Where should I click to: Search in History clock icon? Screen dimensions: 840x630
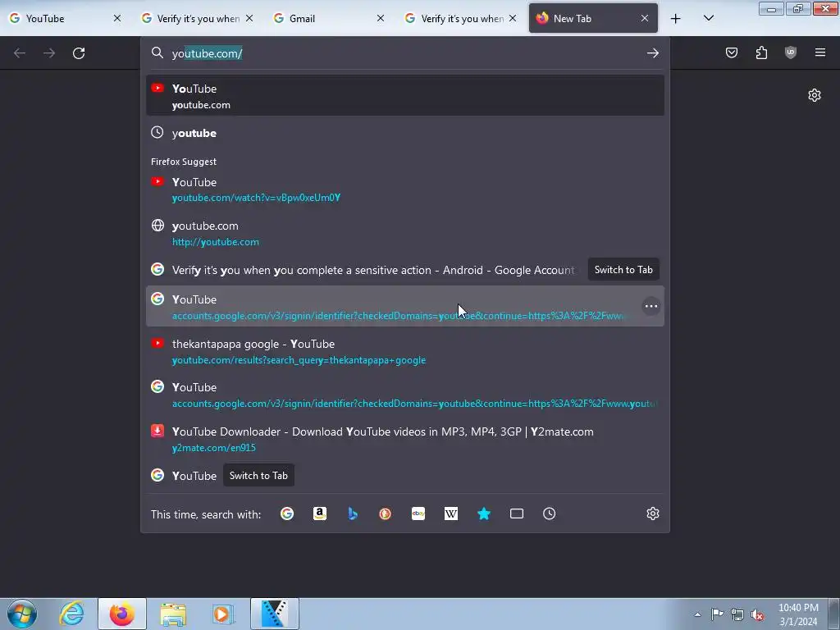(549, 514)
